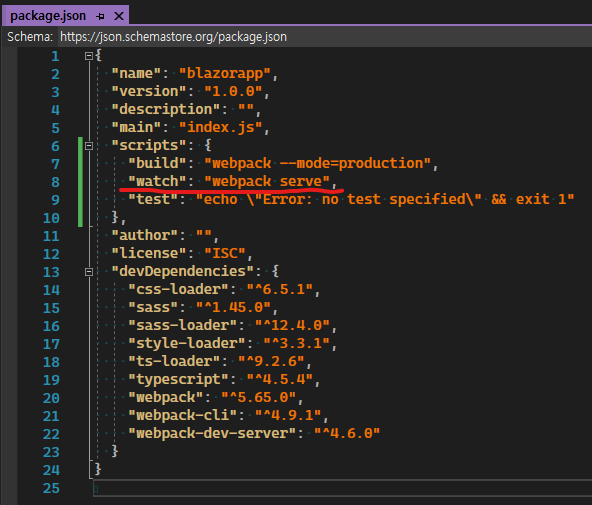Click the "^5.65.0" version value
This screenshot has width=592, height=505.
259,397
